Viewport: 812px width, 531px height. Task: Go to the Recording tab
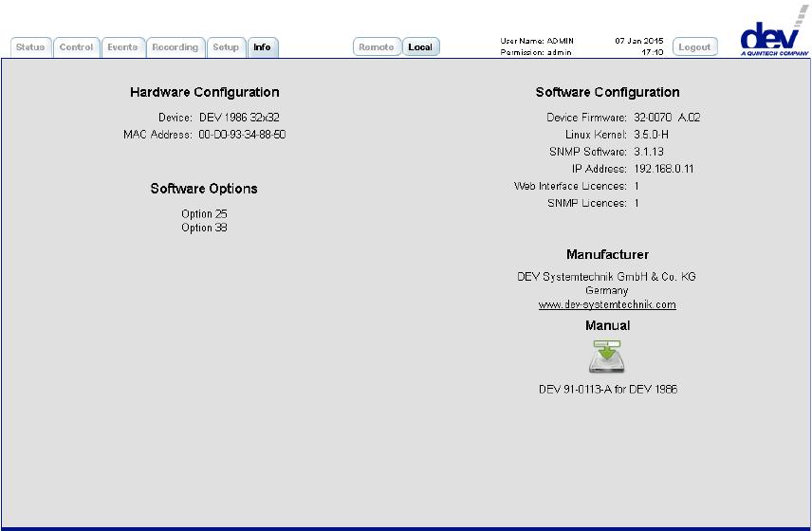(175, 47)
